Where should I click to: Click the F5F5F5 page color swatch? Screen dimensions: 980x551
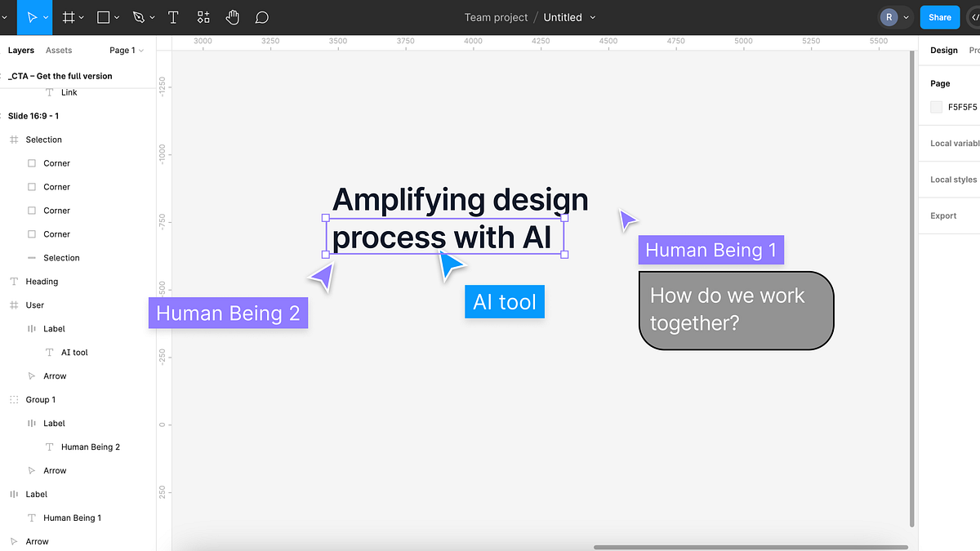click(936, 107)
